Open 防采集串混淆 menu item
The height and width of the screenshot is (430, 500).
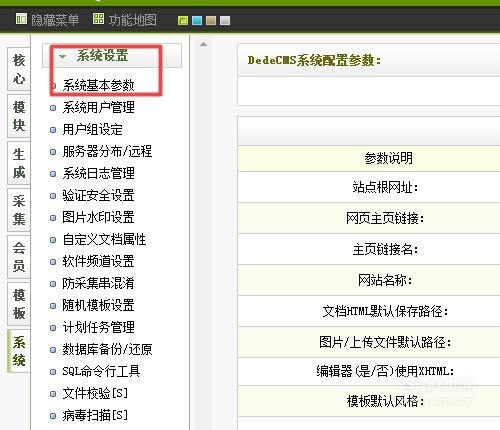click(98, 283)
